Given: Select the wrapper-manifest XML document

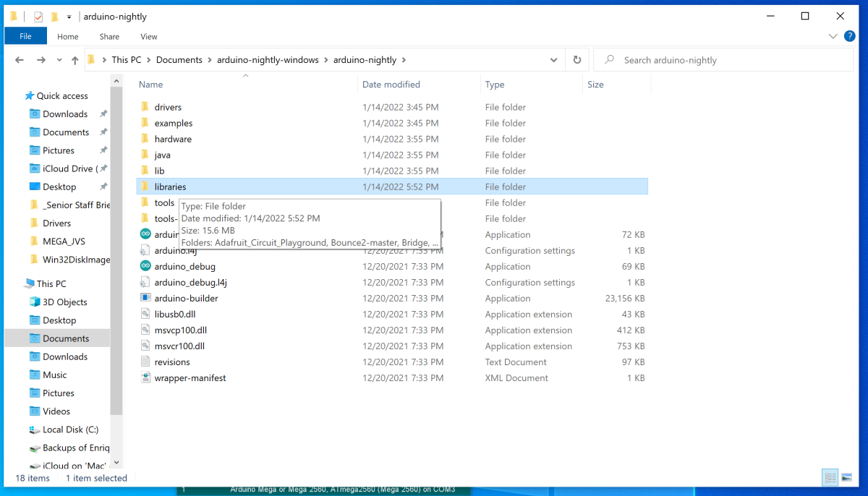Looking at the screenshot, I should pos(391,377).
